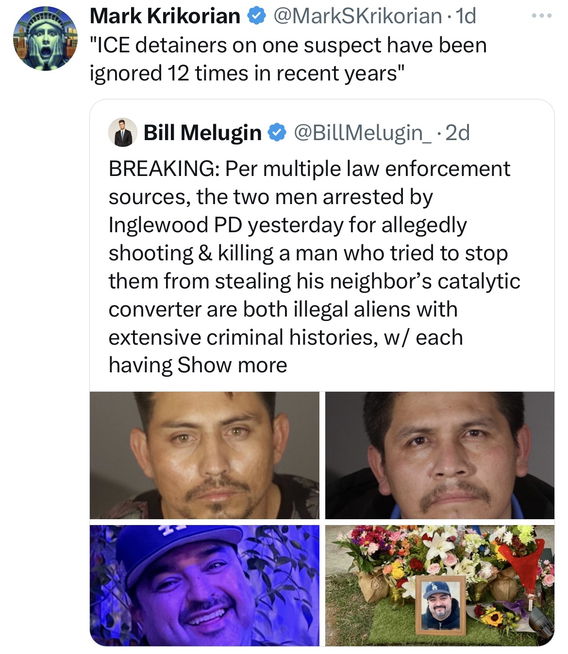Open the top-right mugshot photo
Screen dimensions: 568x654
click(440, 455)
